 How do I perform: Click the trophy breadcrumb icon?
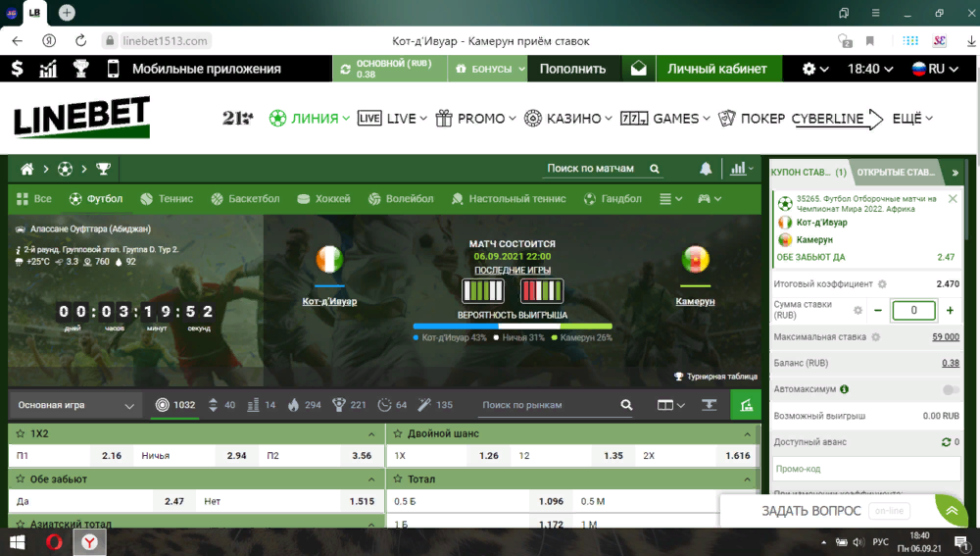(x=103, y=169)
